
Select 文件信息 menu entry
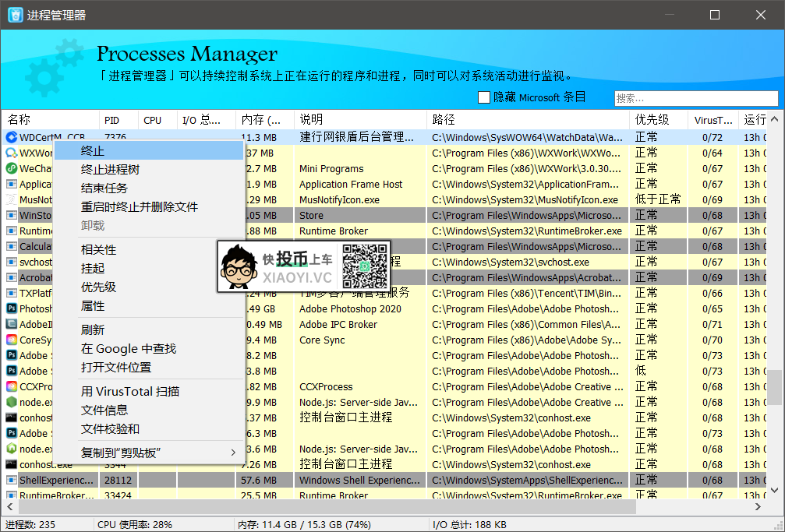pyautogui.click(x=149, y=410)
